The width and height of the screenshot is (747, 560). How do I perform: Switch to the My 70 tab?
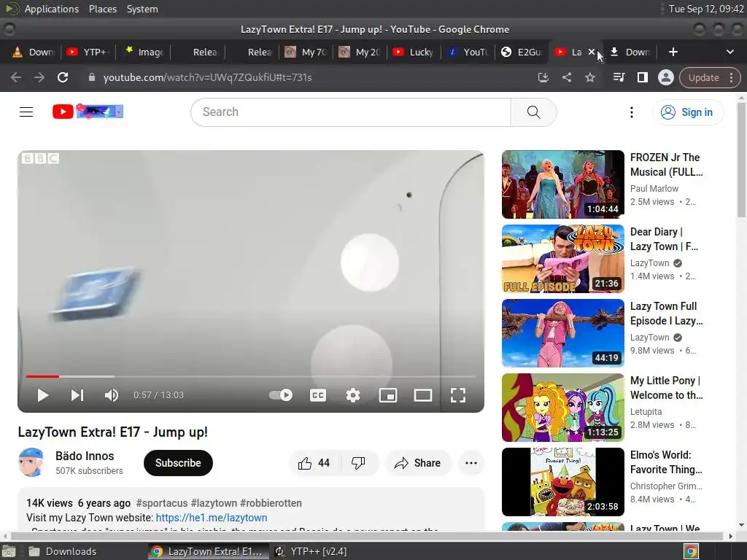(x=306, y=52)
